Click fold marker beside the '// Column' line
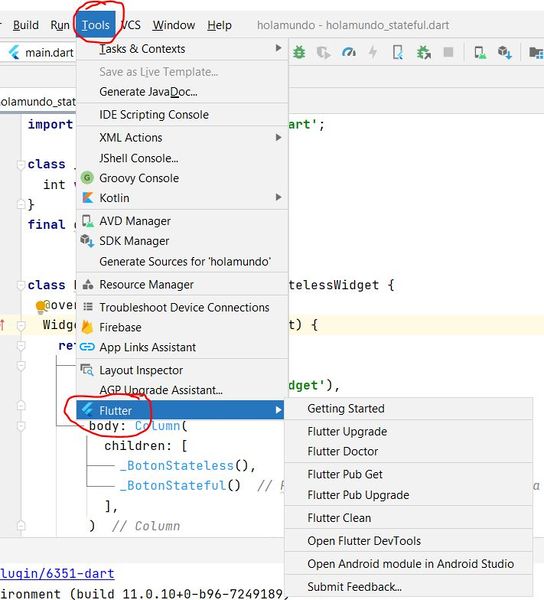 pos(21,526)
